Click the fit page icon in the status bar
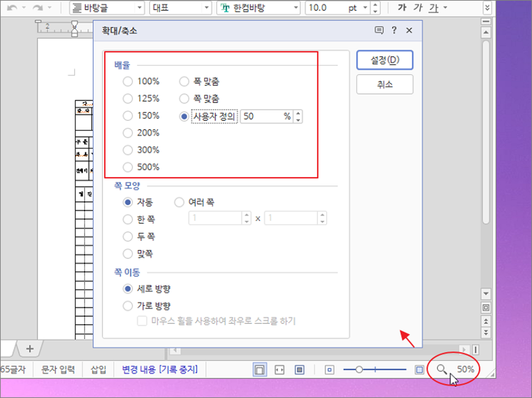Viewport: 532px width, 398px height. pos(300,370)
